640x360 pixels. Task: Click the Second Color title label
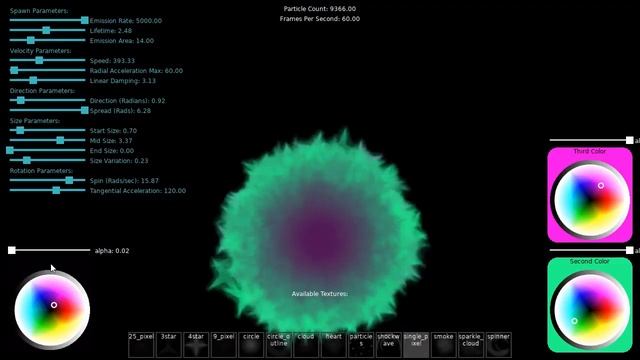coord(589,261)
